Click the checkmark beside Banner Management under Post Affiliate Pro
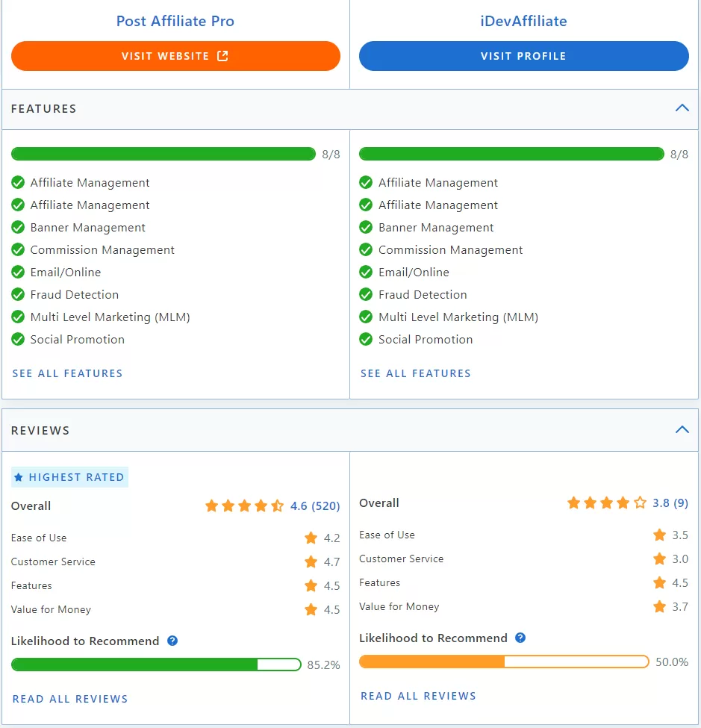The height and width of the screenshot is (728, 701). (18, 227)
